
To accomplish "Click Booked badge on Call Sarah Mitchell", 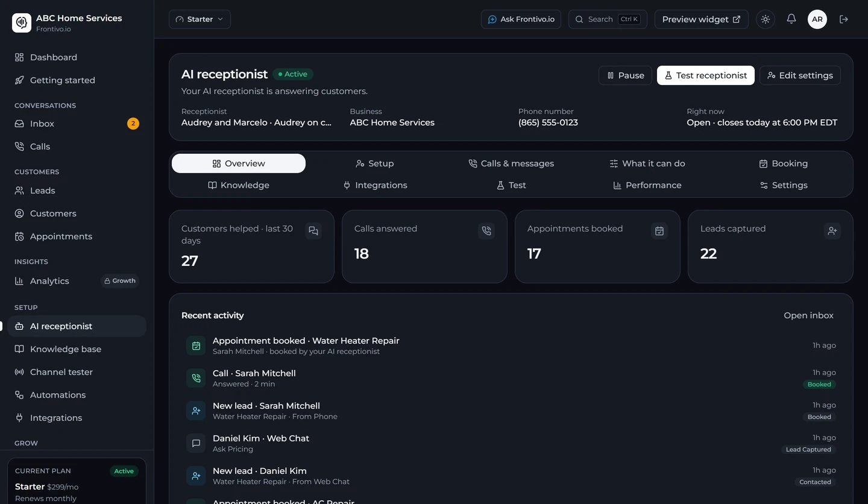I will [x=819, y=384].
